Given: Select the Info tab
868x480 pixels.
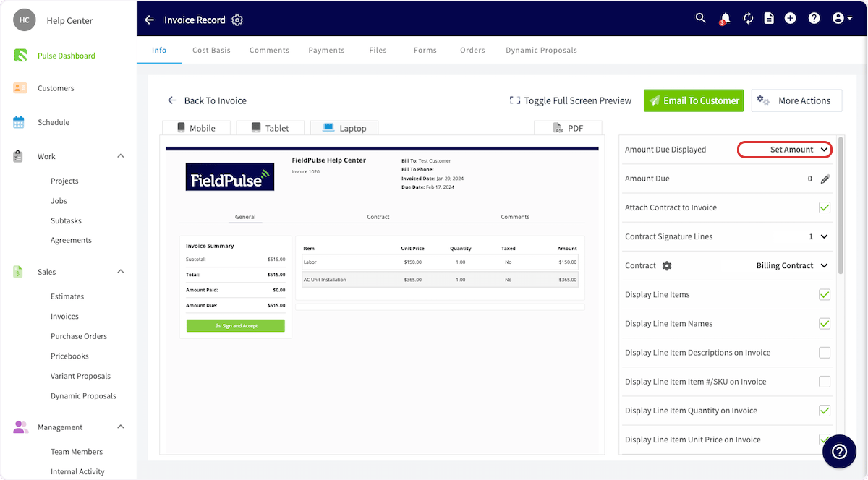Looking at the screenshot, I should tap(159, 51).
